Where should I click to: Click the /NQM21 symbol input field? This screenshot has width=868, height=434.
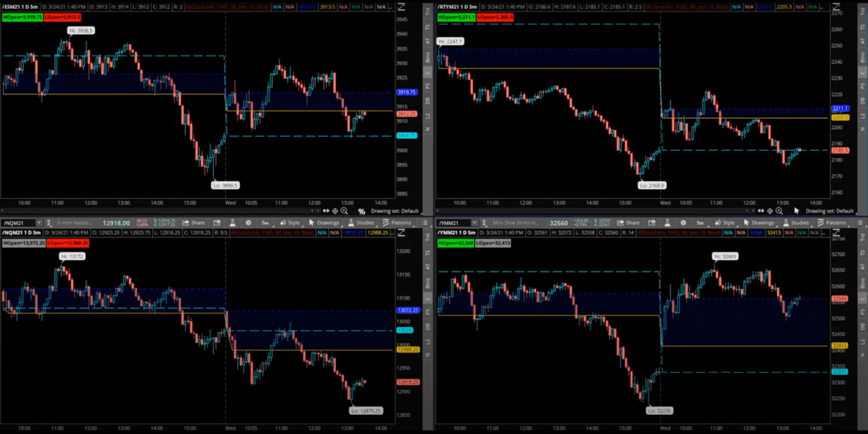[x=19, y=223]
